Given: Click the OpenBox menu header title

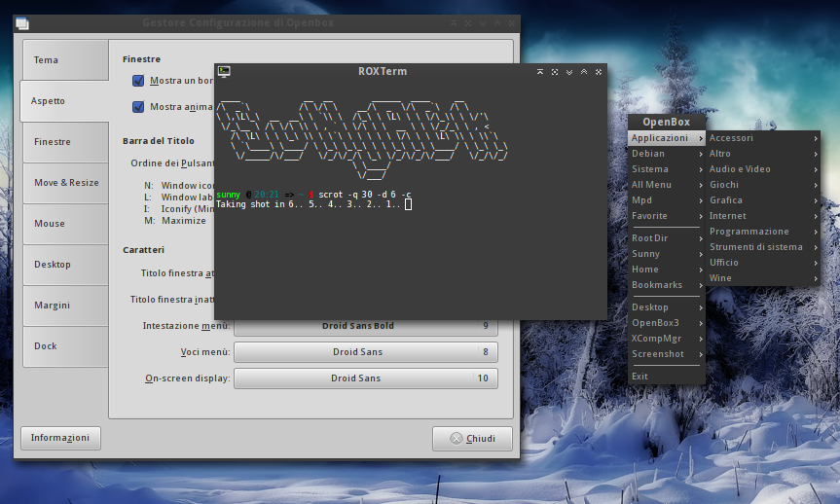Looking at the screenshot, I should 667,123.
